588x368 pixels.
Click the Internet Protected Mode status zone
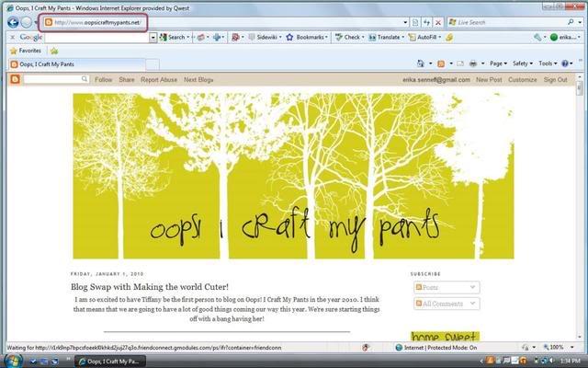(436, 348)
